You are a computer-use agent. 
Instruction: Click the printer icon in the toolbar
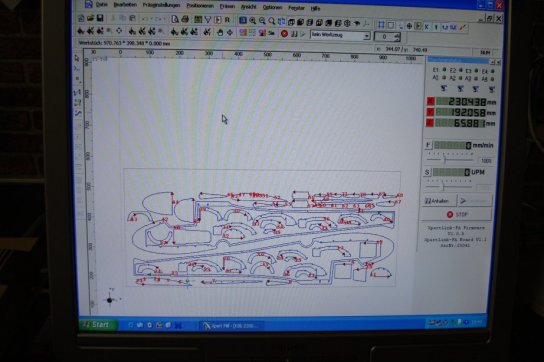(x=185, y=19)
